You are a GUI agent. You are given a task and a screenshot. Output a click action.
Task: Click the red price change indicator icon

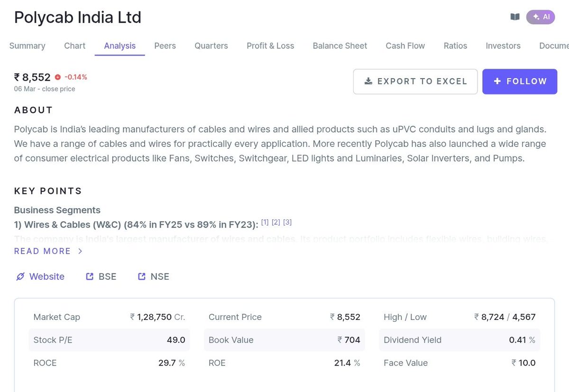pos(58,77)
